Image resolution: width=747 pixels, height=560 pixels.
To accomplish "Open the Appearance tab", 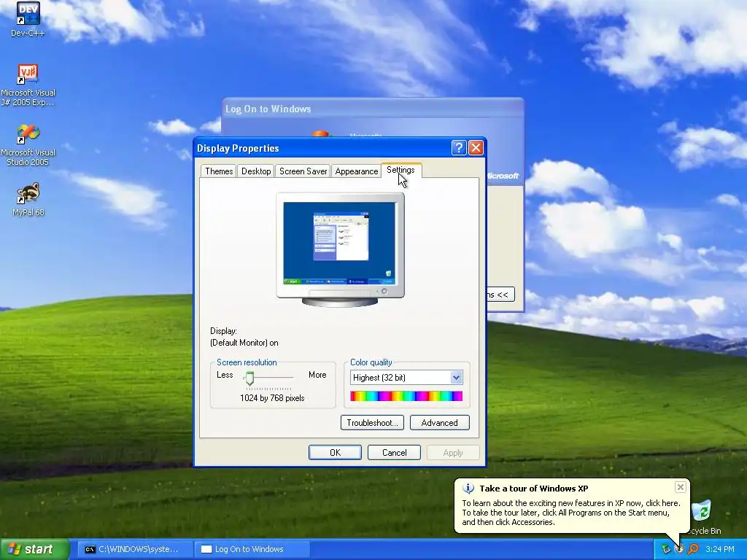I will coord(356,171).
